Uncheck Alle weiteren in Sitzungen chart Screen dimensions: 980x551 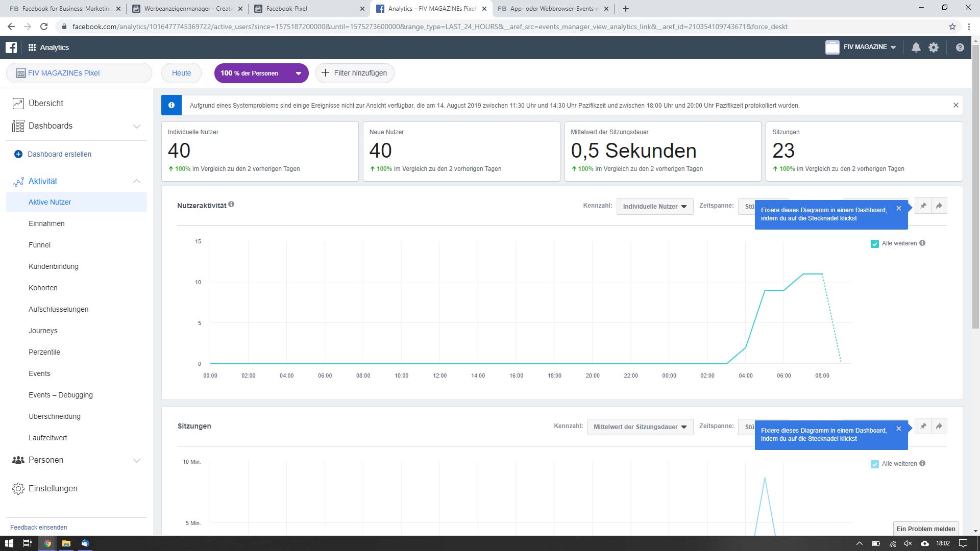pyautogui.click(x=875, y=464)
